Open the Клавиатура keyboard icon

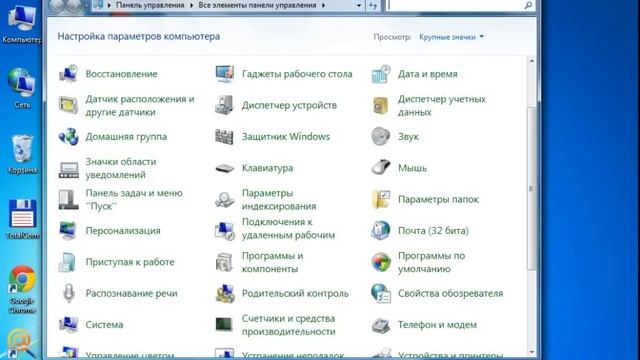coord(224,168)
